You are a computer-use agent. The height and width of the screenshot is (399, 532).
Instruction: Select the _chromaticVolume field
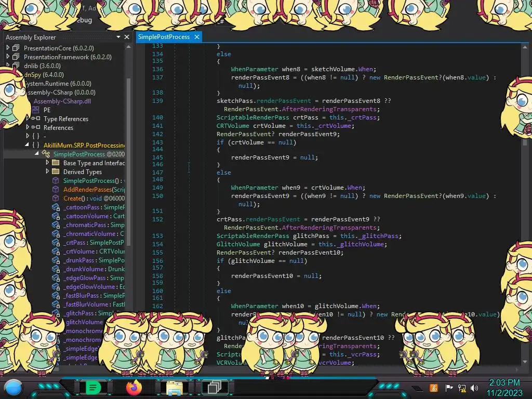(94, 233)
